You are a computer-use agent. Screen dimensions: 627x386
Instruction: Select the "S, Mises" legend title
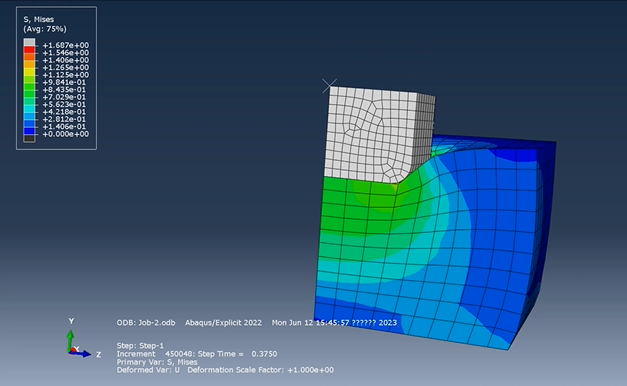tap(38, 19)
